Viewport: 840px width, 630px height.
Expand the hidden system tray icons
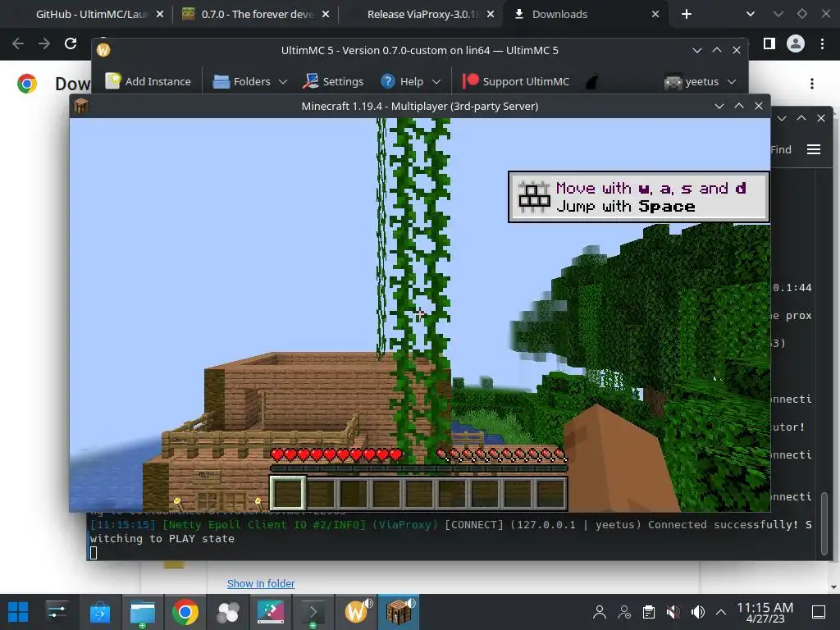point(721,612)
